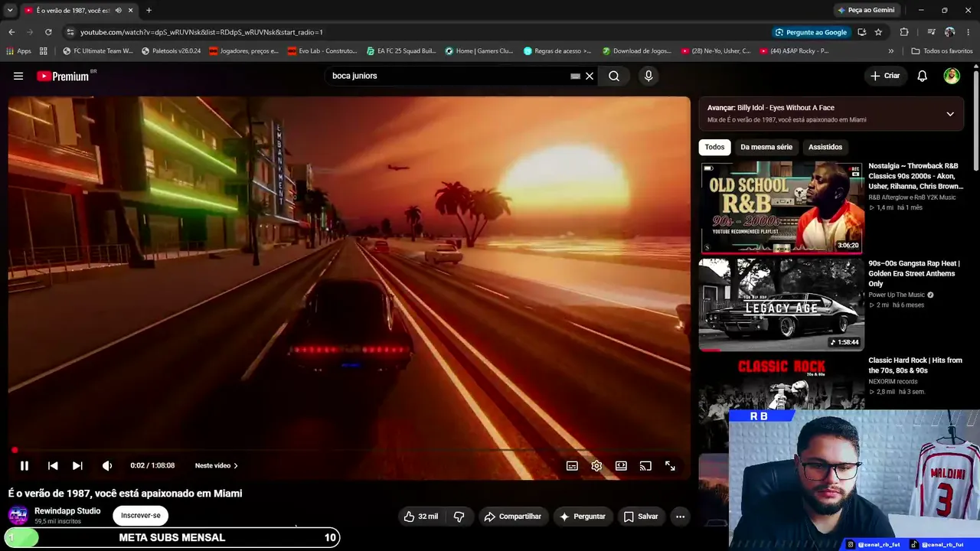This screenshot has width=980, height=551.
Task: Save video with Salvar button
Action: [x=641, y=517]
